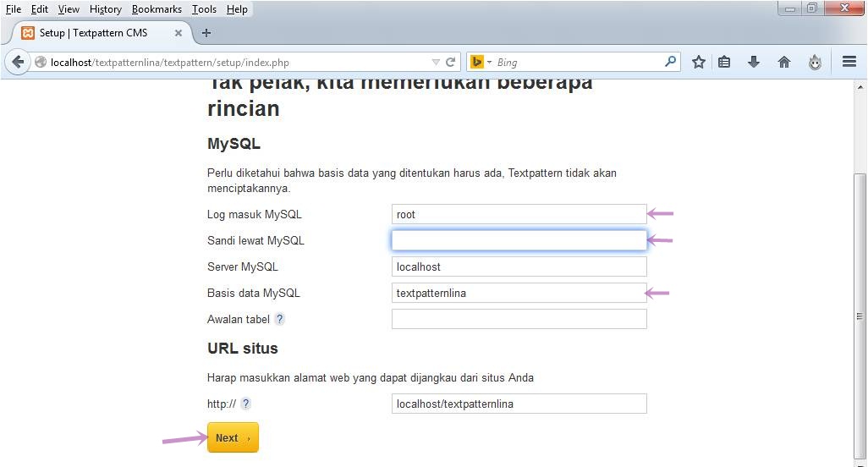Reload the page with the refresh icon
Image resolution: width=868 pixels, height=467 pixels.
[x=451, y=62]
